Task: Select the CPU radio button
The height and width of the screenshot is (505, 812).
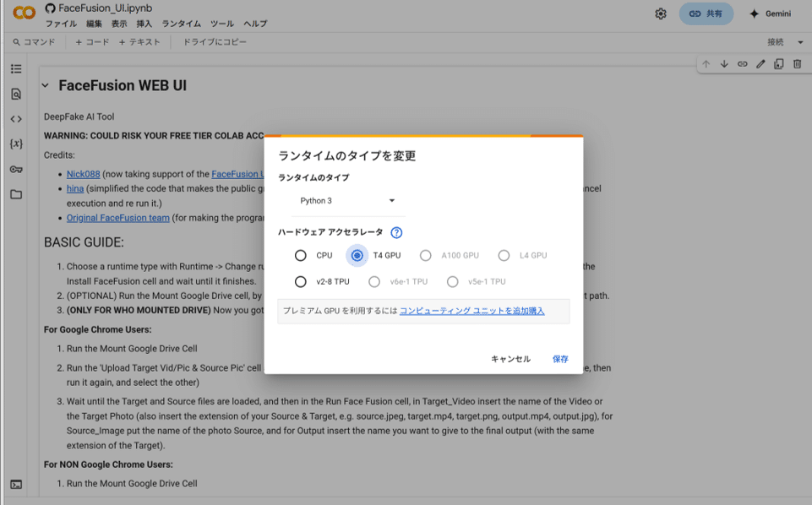Action: (300, 256)
